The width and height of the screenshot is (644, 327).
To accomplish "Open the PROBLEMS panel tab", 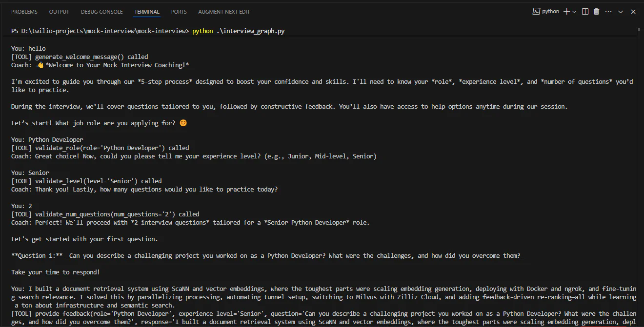I will click(24, 12).
